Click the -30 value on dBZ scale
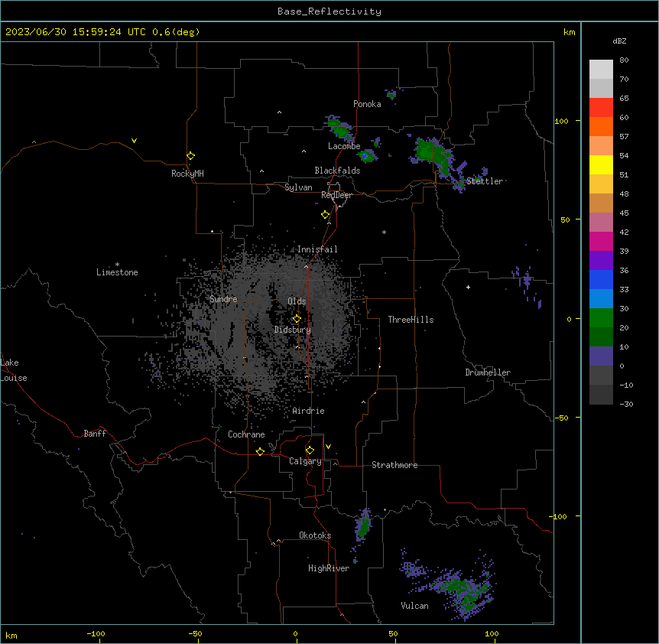659x644 pixels. tap(626, 404)
